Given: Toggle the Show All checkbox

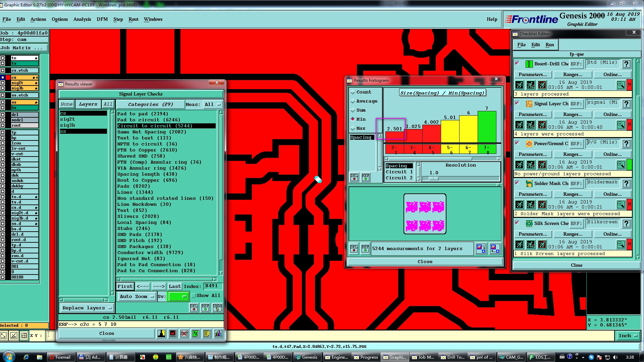Looking at the screenshot, I should tap(194, 295).
